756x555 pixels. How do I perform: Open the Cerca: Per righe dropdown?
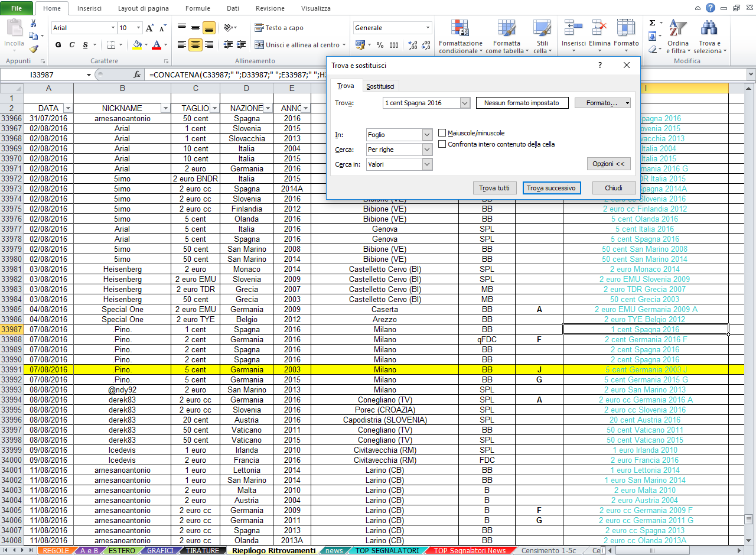point(428,150)
